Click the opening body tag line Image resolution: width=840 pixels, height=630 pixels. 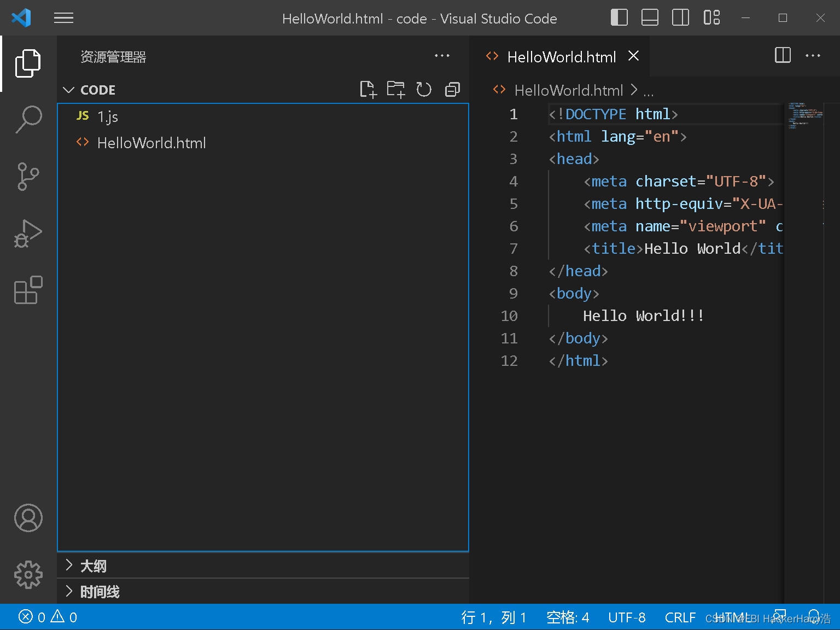point(574,293)
